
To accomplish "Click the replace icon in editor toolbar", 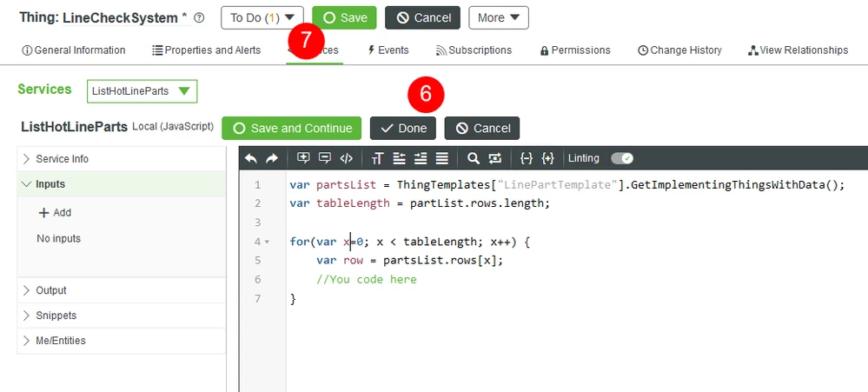I will 494,158.
